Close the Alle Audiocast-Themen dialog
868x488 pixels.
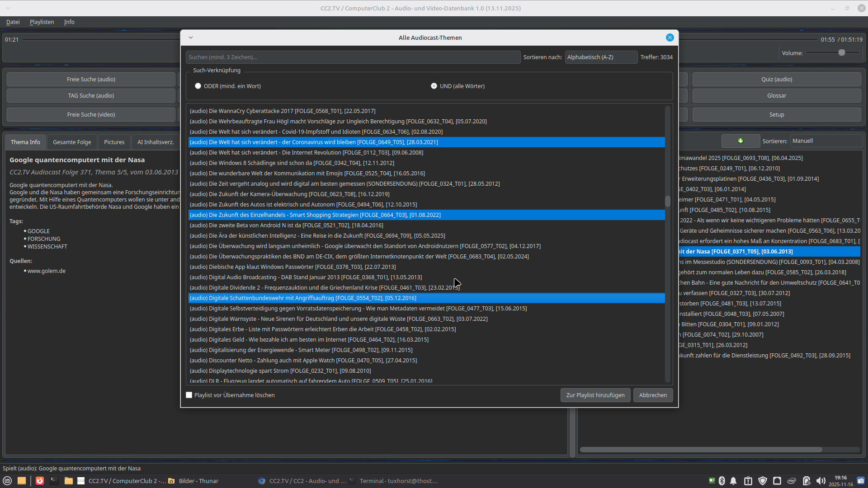click(670, 38)
